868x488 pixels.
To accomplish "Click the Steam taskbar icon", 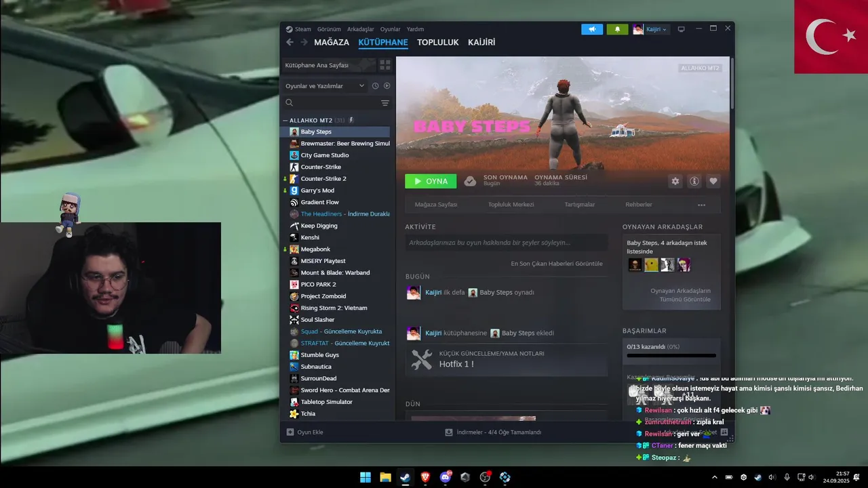I will pos(406,477).
